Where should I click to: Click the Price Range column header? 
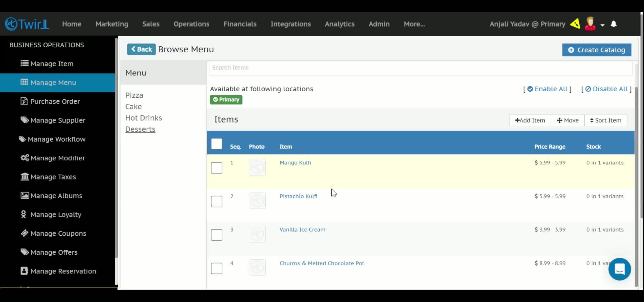point(550,147)
